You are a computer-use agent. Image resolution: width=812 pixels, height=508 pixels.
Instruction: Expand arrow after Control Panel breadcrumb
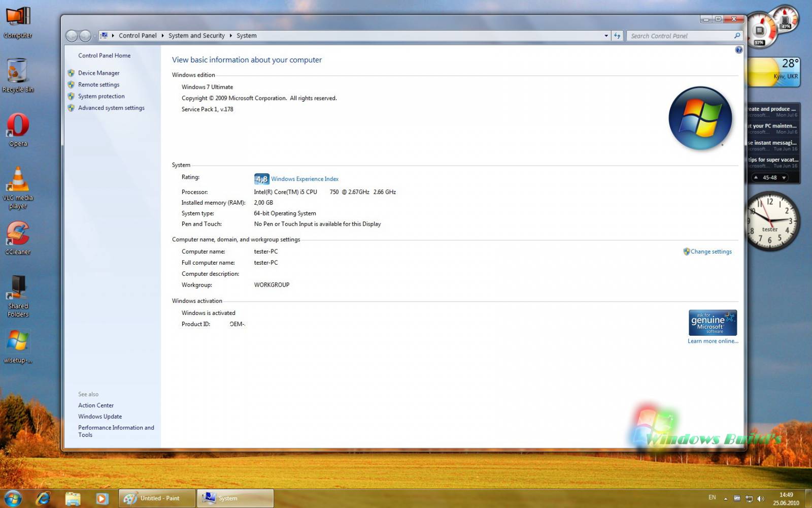[163, 36]
